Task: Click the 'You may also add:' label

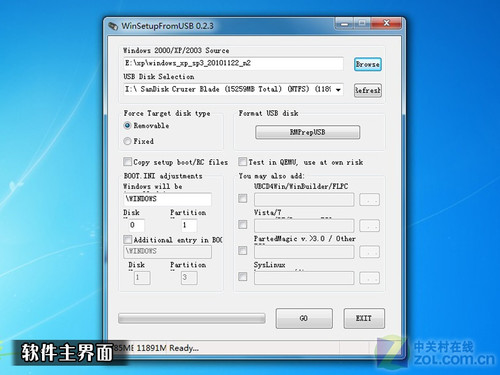Action: point(271,176)
